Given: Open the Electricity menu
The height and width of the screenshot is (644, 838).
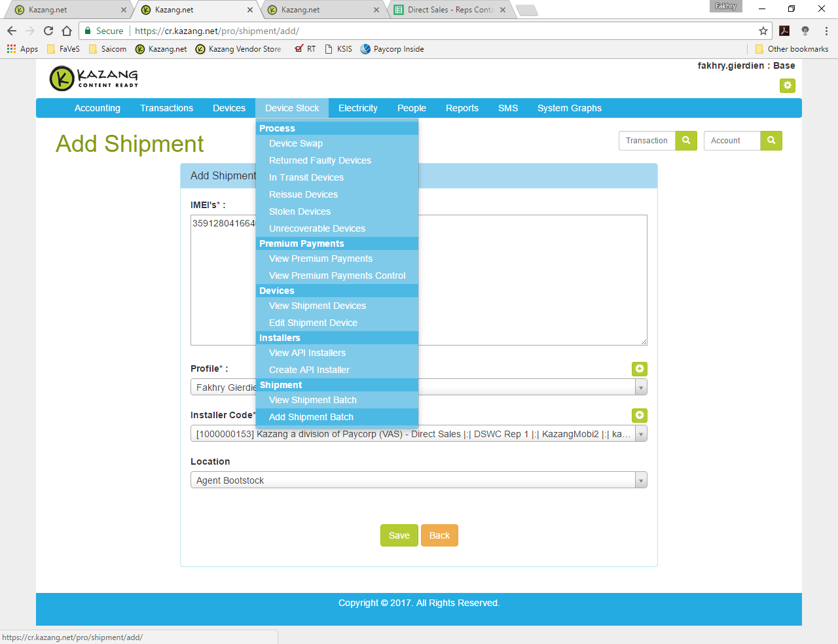Looking at the screenshot, I should coord(358,108).
